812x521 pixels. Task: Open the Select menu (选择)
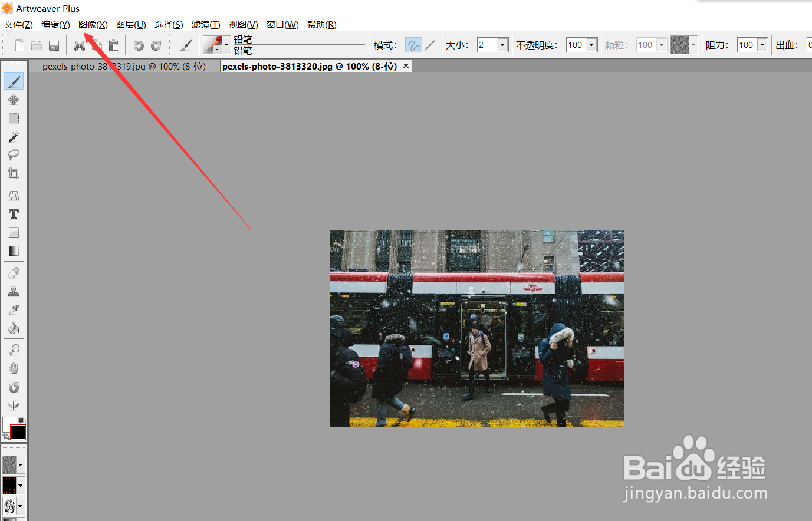[169, 25]
